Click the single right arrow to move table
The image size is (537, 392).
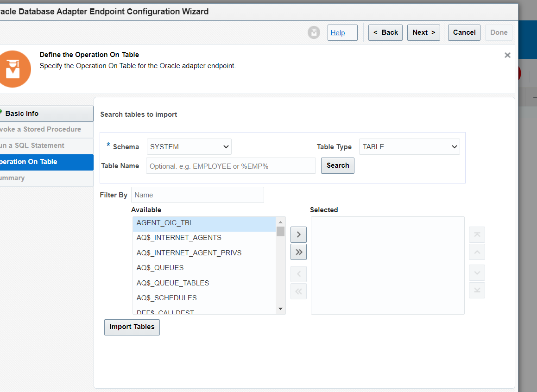(298, 234)
